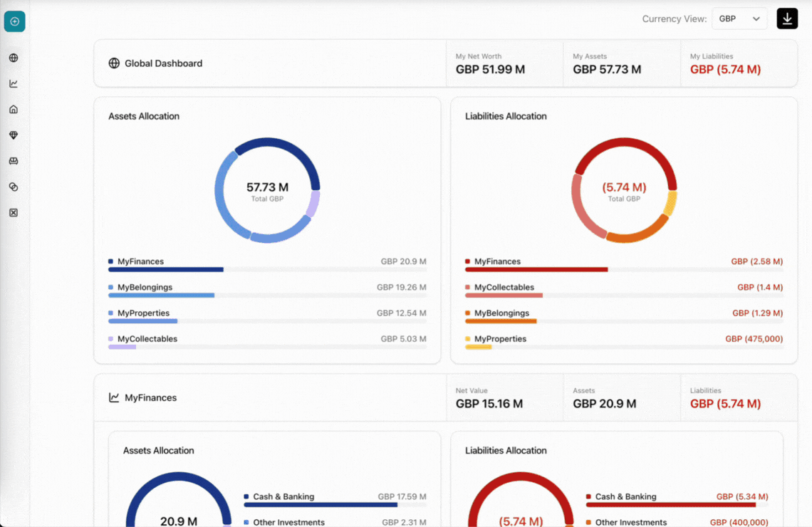Select the My Assets GBP 57.73 M card
The width and height of the screenshot is (812, 527).
(621, 63)
